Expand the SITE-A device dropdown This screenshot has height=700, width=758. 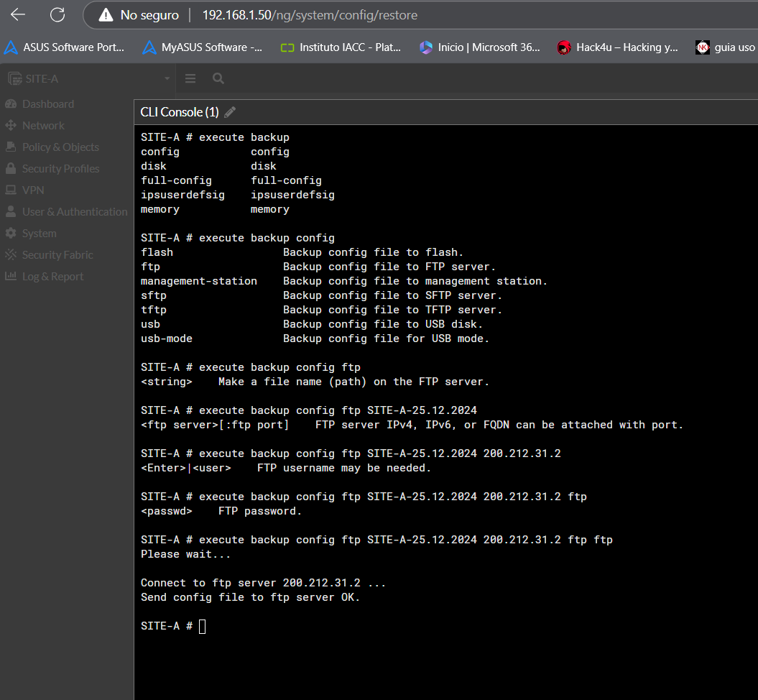(166, 78)
